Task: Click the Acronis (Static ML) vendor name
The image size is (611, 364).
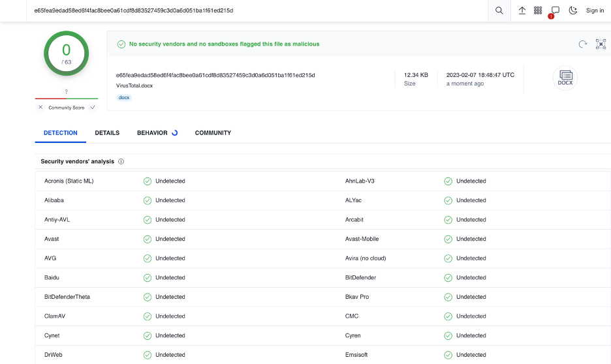Action: pyautogui.click(x=69, y=181)
